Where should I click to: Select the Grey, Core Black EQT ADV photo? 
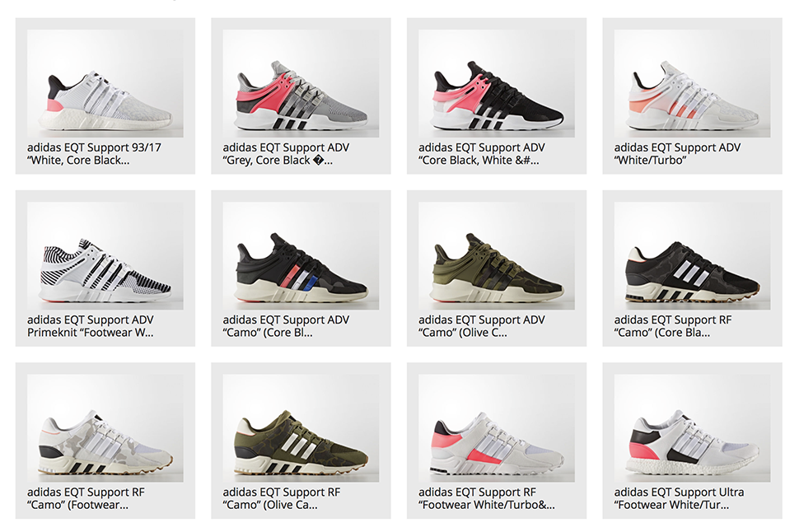pyautogui.click(x=301, y=83)
